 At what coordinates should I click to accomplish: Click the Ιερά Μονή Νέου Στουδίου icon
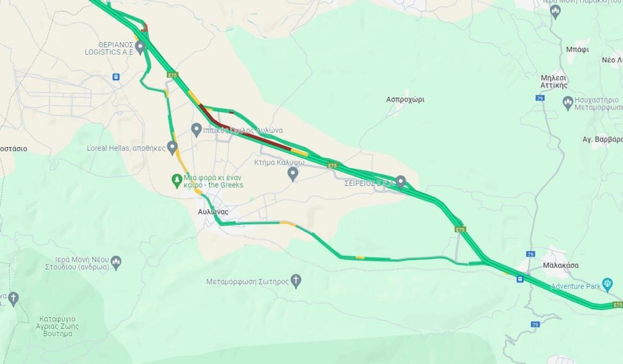pyautogui.click(x=116, y=262)
